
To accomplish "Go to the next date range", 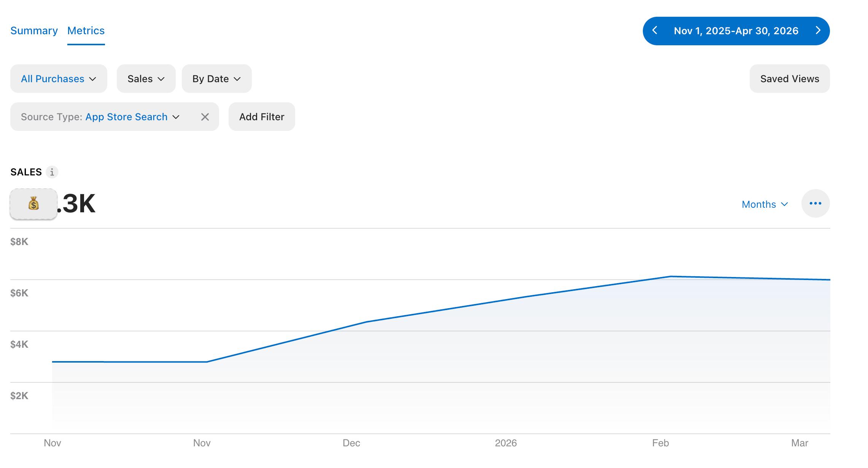I will pos(818,30).
